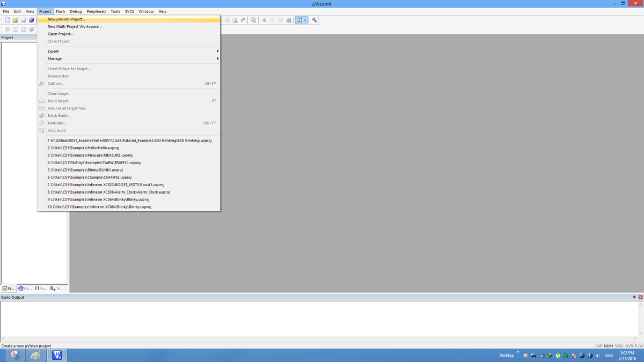
Task: Open the Flash menu
Action: coord(61,11)
